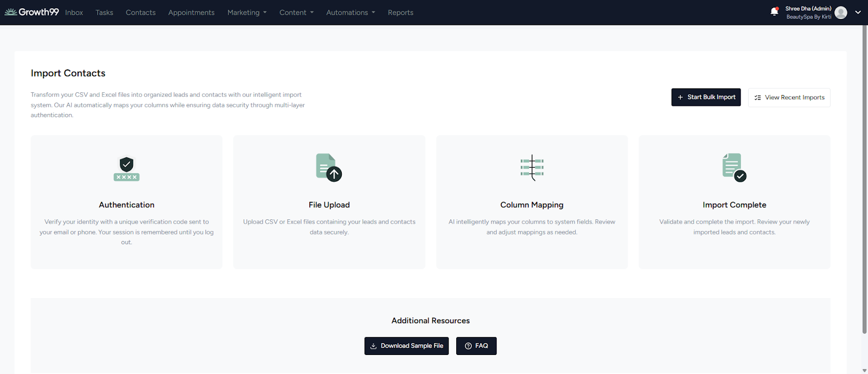Navigate to Appointments
Image resolution: width=868 pixels, height=374 pixels.
191,12
